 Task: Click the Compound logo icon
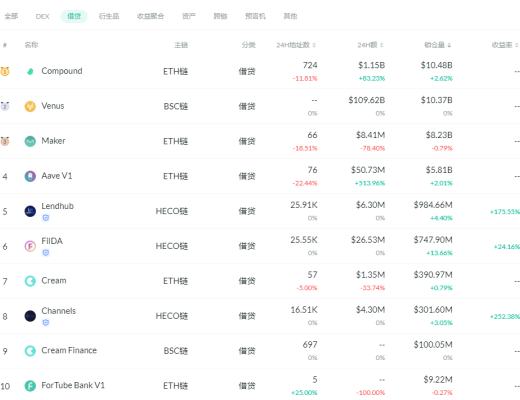(30, 71)
